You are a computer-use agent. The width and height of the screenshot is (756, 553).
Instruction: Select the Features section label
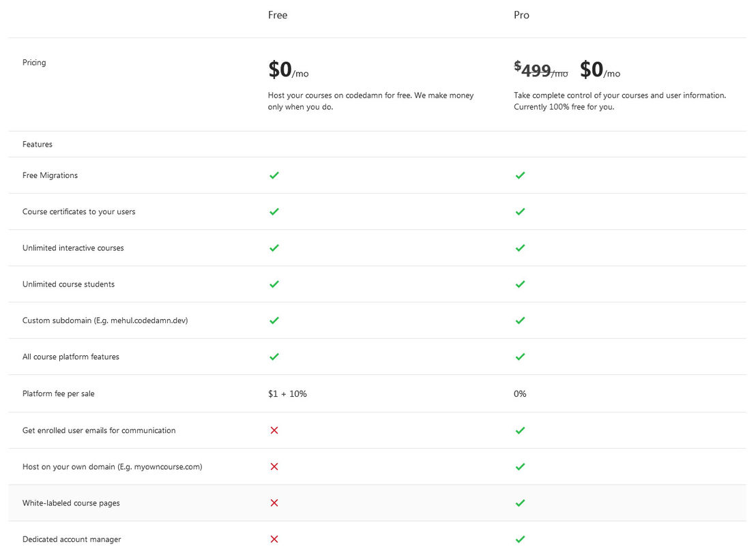38,144
